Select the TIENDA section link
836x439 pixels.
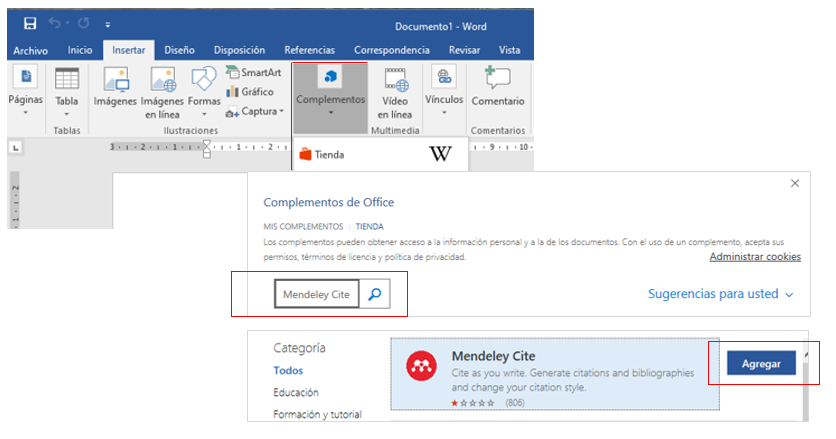[x=369, y=226]
